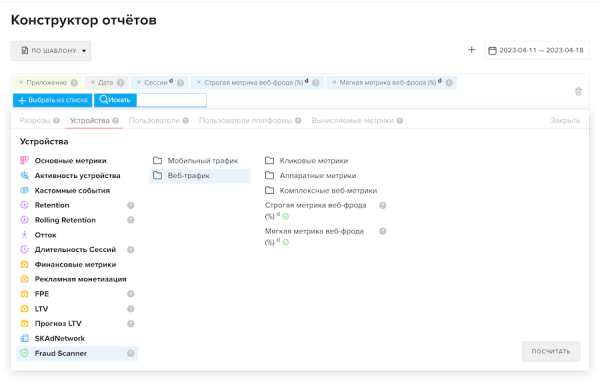
Task: Remove the Дата chip with its x
Action: [x=93, y=82]
